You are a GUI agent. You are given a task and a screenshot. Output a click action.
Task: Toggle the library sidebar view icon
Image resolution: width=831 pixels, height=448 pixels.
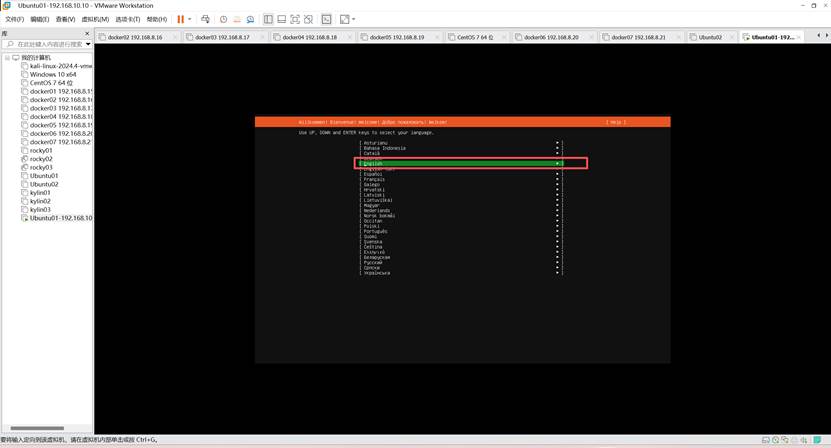[268, 19]
